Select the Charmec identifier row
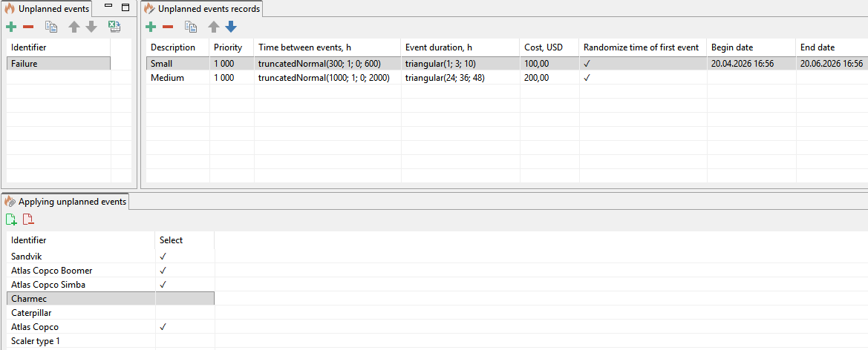Image resolution: width=868 pixels, height=350 pixels. tap(81, 299)
